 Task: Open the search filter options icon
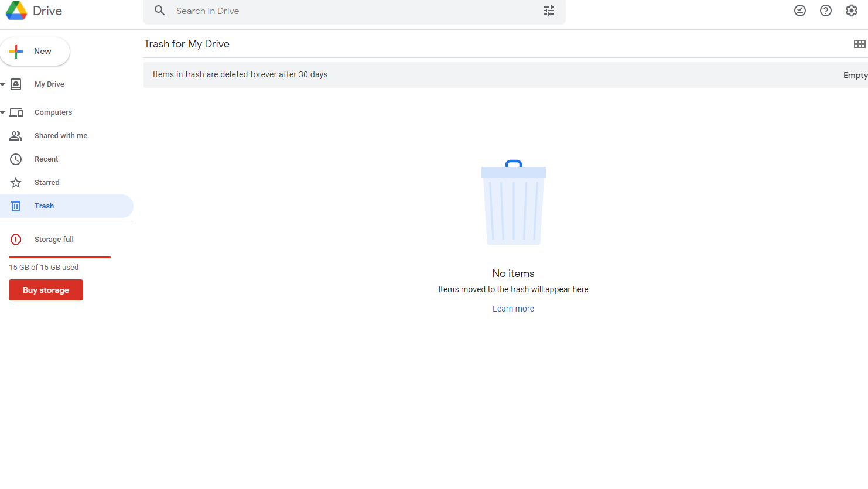(549, 11)
